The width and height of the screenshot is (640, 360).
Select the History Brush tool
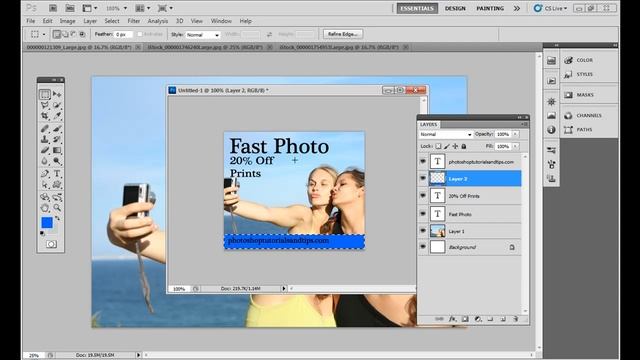point(57,140)
